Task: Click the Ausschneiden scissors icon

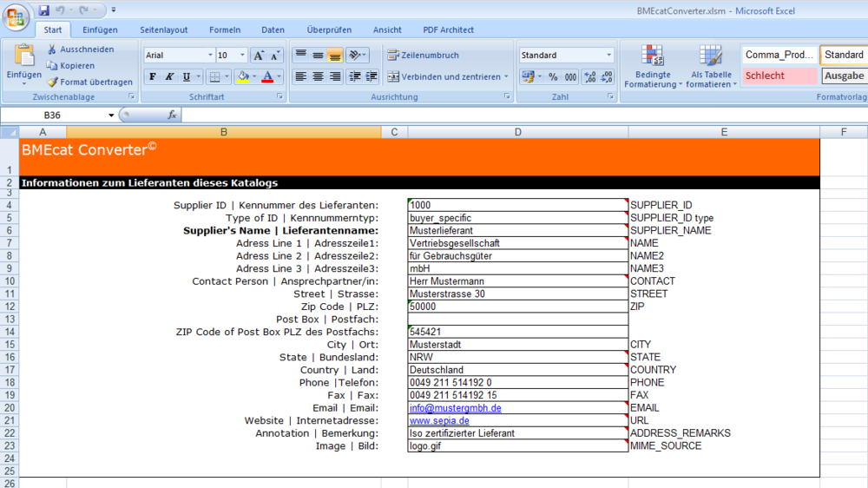Action: [52, 49]
